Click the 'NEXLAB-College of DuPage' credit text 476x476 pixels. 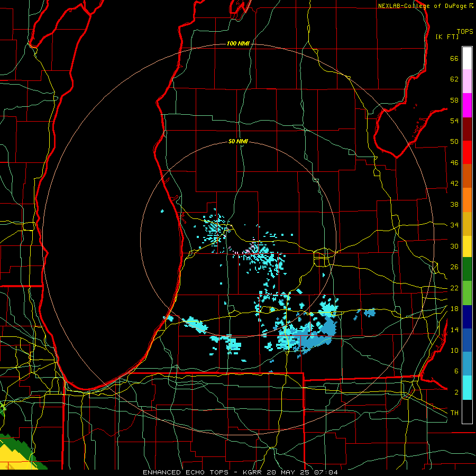coord(423,6)
